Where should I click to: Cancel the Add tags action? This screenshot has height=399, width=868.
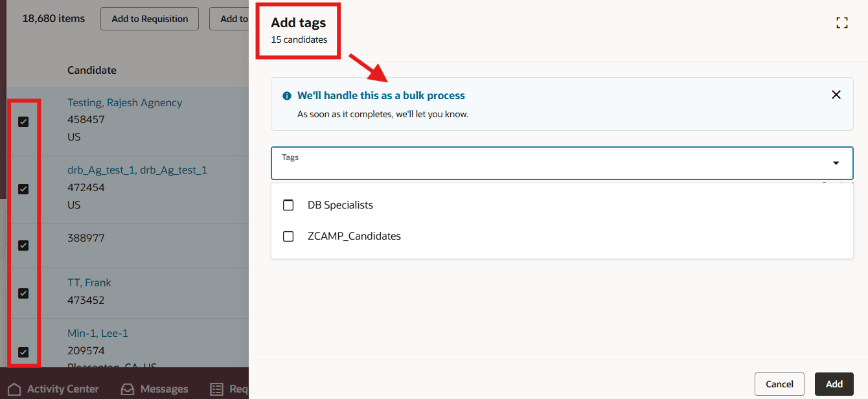pos(779,383)
